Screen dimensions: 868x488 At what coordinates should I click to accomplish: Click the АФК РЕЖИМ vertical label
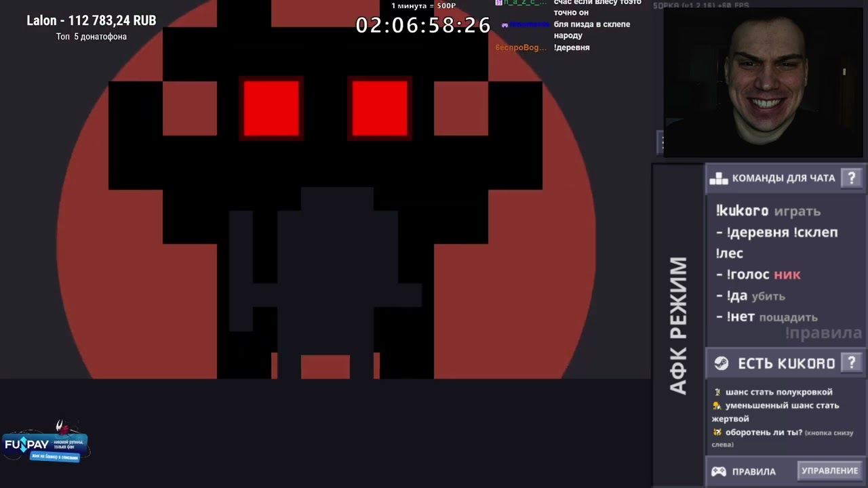pyautogui.click(x=678, y=325)
